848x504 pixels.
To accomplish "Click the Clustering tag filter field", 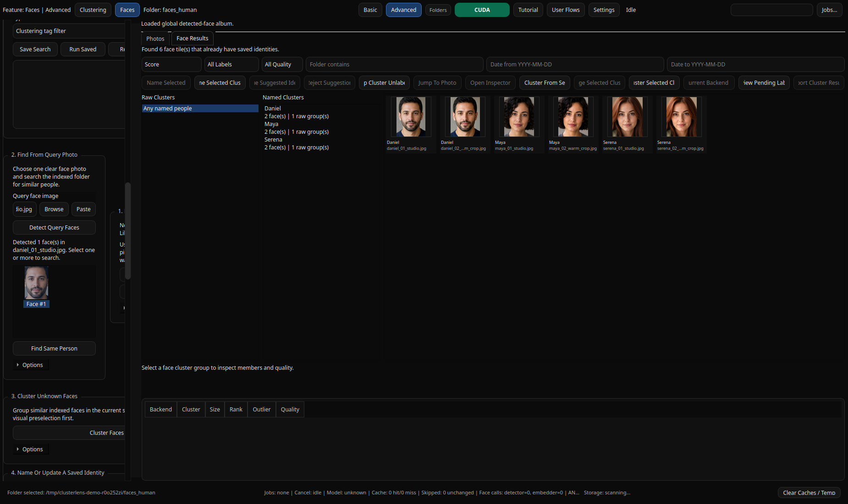I will coord(69,31).
